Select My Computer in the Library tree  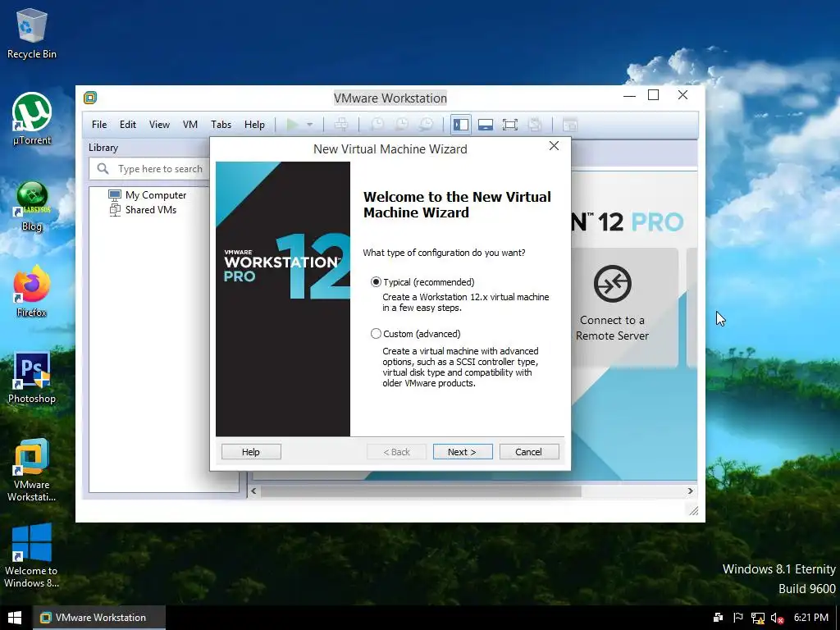tap(148, 195)
